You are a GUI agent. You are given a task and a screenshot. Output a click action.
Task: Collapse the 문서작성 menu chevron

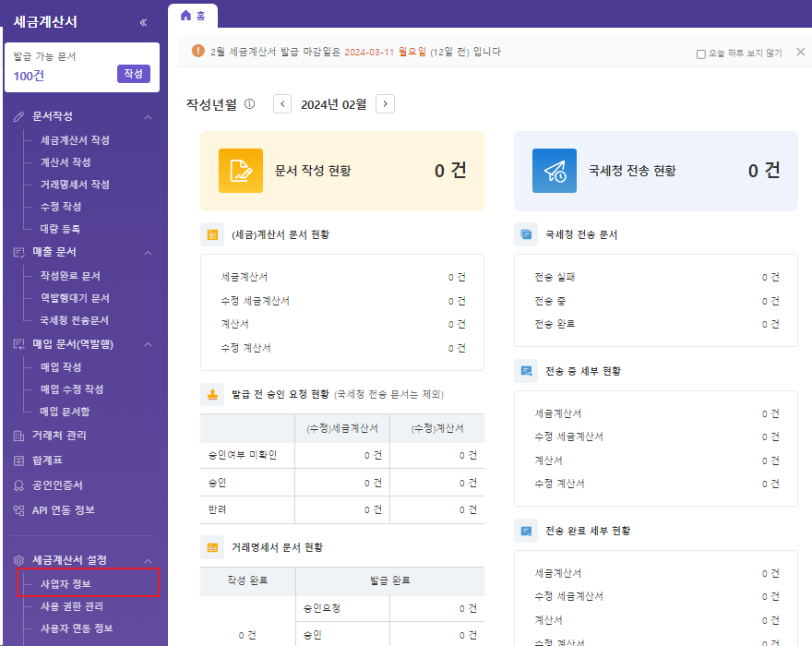click(x=149, y=117)
